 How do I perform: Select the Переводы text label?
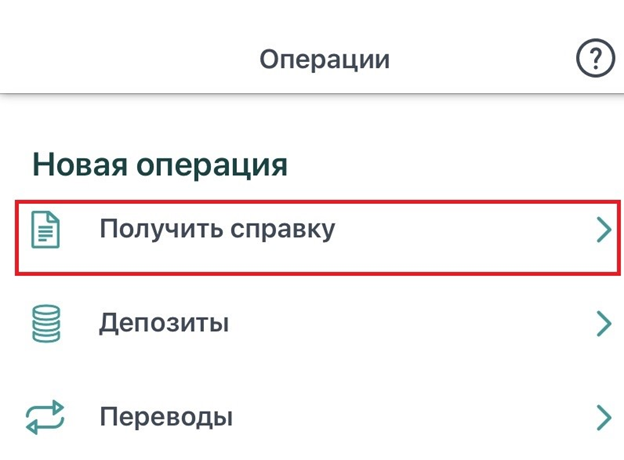[x=166, y=415]
